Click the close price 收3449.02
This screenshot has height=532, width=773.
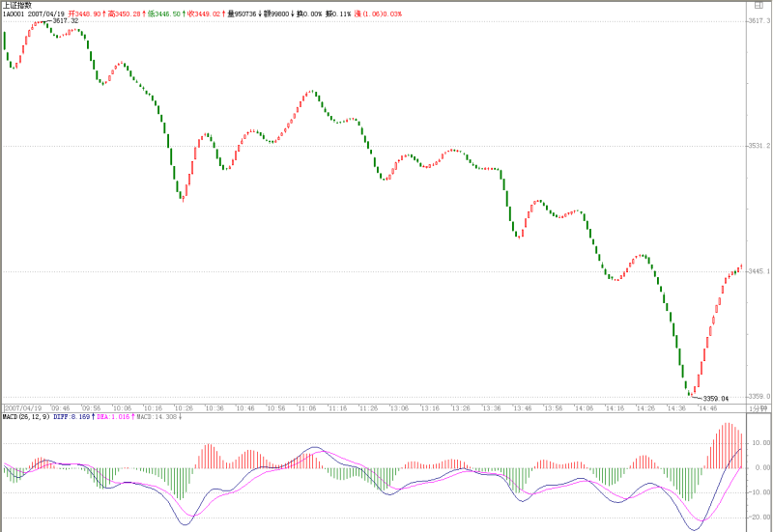(x=206, y=14)
